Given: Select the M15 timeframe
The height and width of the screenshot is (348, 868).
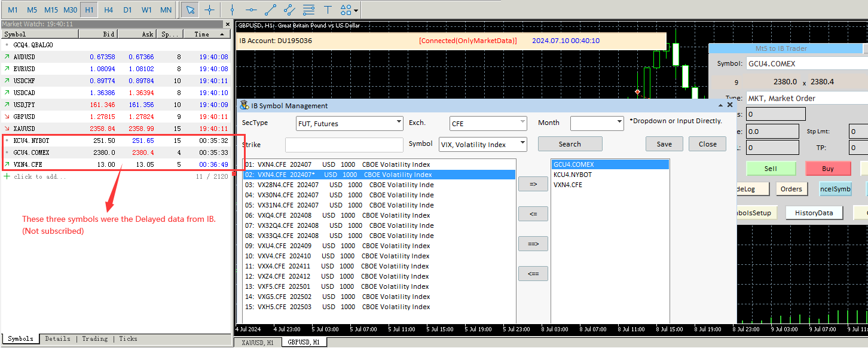Looking at the screenshot, I should (51, 10).
